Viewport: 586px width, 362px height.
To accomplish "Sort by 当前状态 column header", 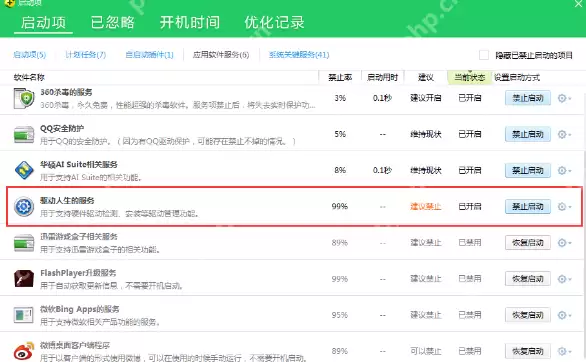I will [x=470, y=78].
